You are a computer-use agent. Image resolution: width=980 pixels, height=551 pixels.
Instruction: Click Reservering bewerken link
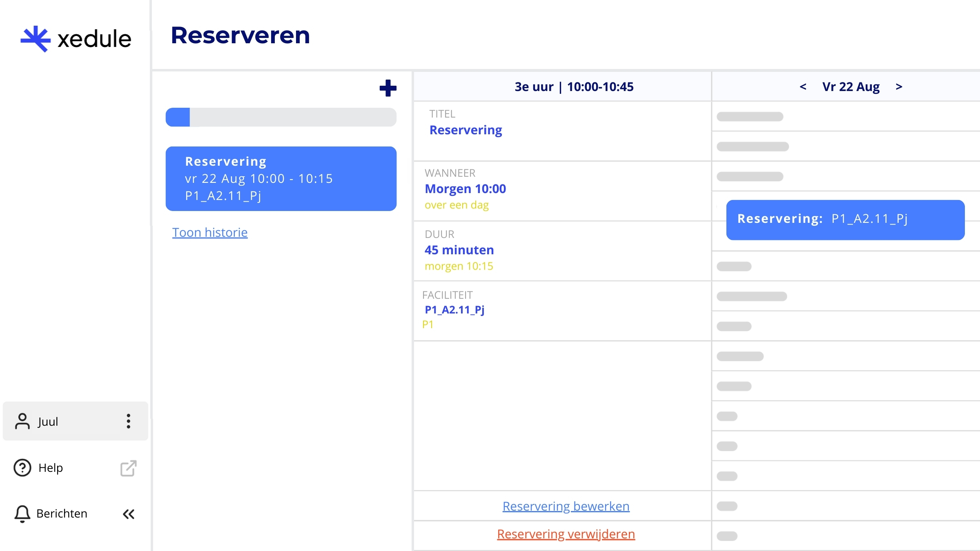566,506
